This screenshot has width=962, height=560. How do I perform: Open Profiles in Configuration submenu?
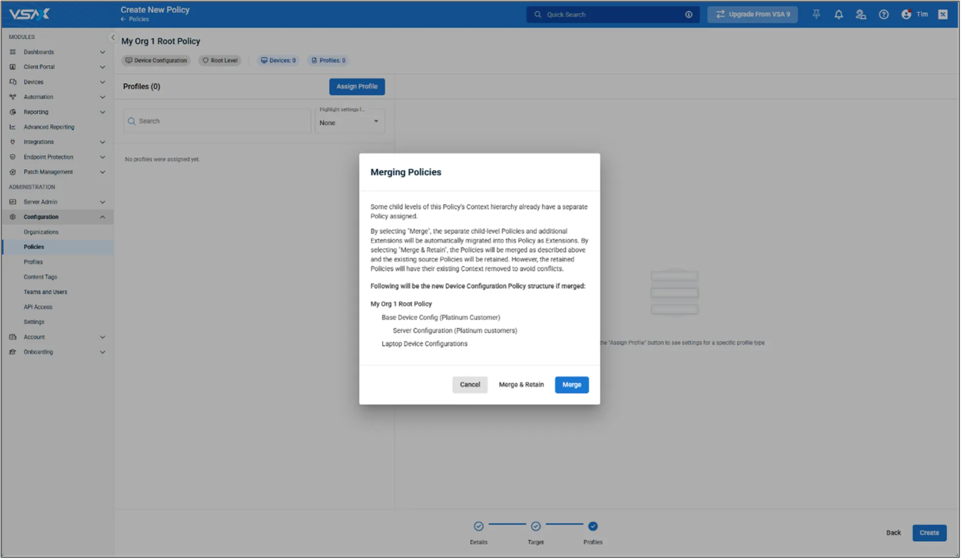pos(33,262)
